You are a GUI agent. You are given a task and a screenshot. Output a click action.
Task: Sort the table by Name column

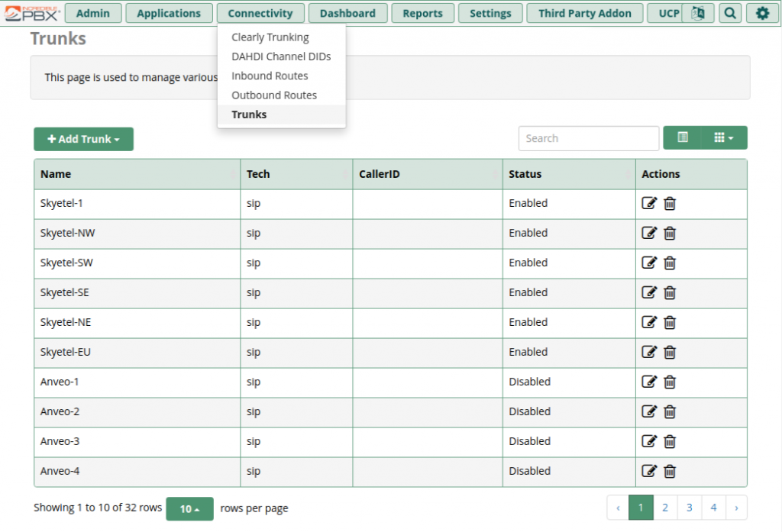tap(137, 174)
